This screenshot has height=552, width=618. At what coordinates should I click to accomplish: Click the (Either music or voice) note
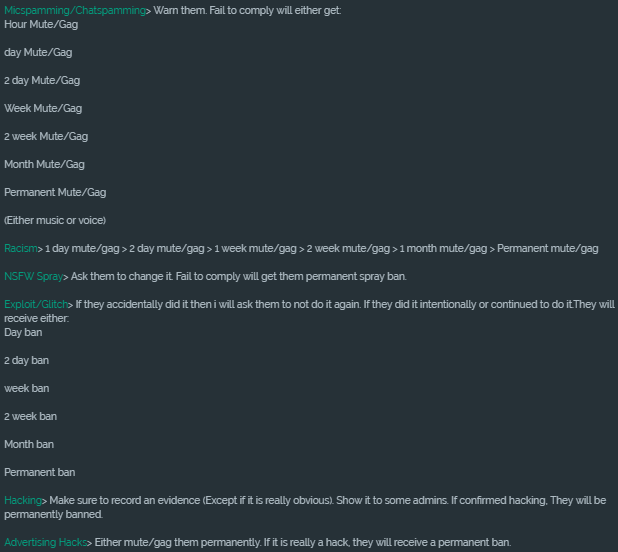[55, 220]
